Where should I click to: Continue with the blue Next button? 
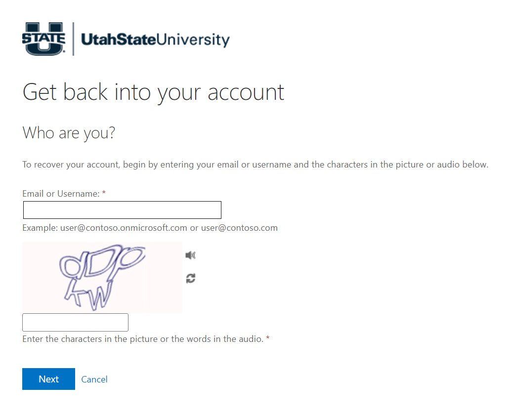[48, 379]
